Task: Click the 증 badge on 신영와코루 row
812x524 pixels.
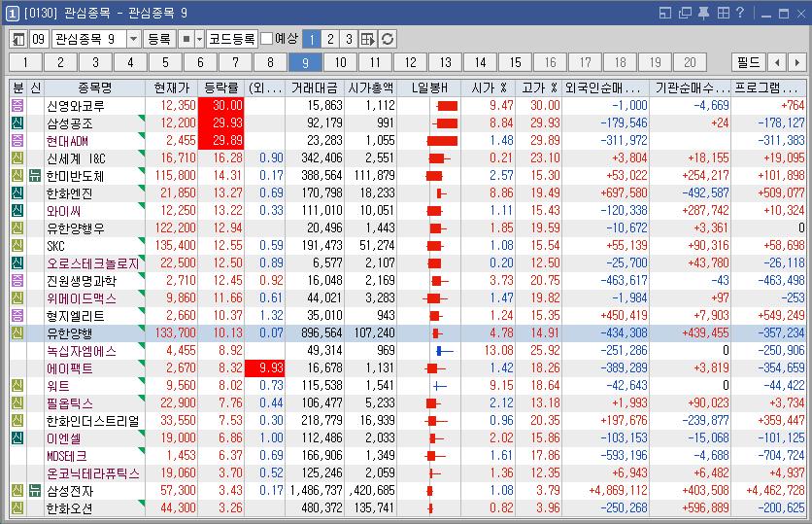Action: point(17,105)
